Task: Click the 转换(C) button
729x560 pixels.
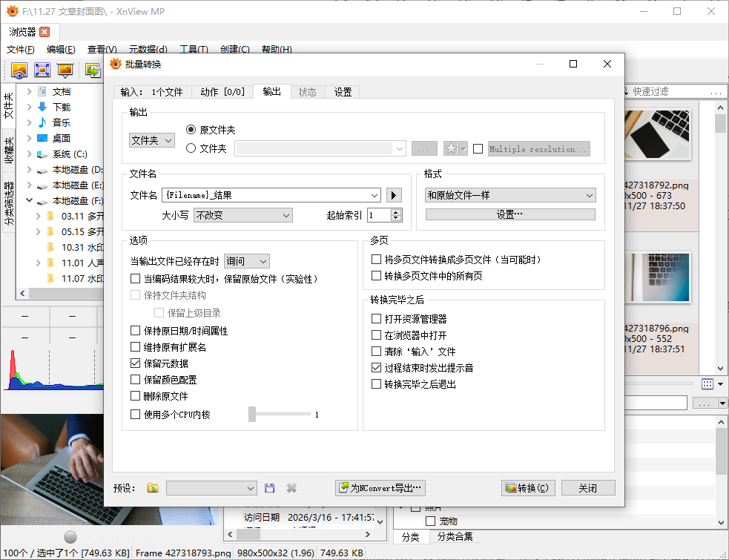Action: coord(528,487)
